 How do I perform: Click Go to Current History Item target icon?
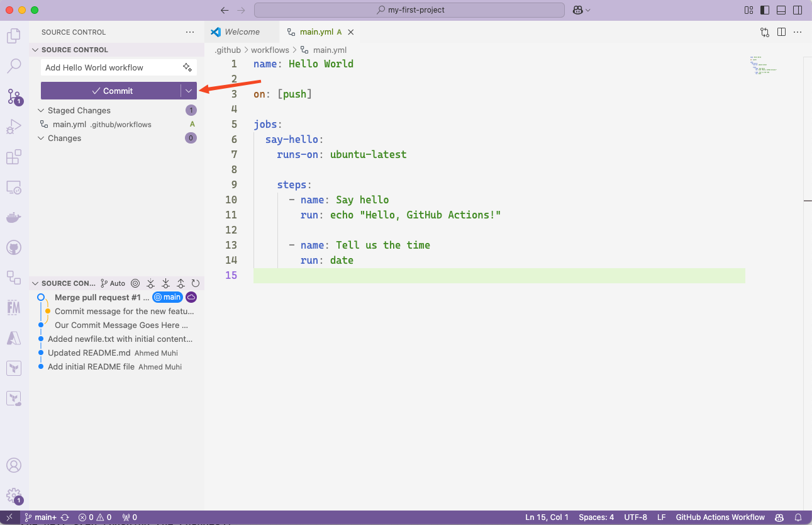[135, 283]
